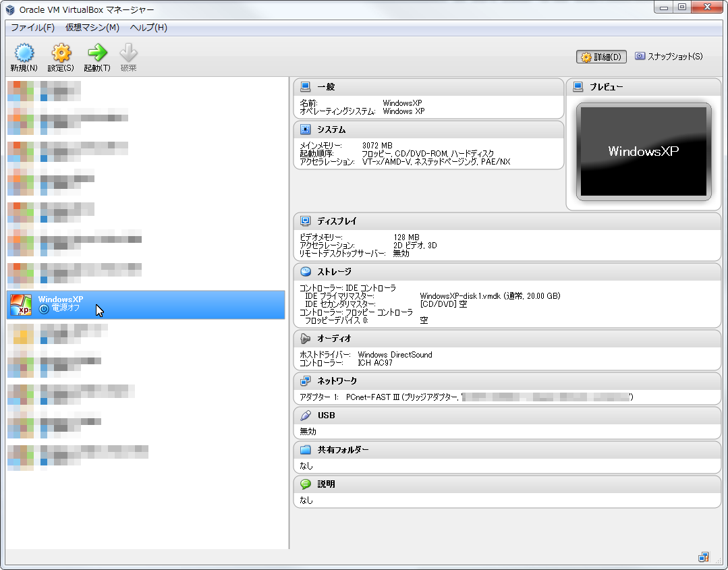The height and width of the screenshot is (570, 728).
Task: Open the 仮想マシン(M) menu
Action: coord(92,28)
